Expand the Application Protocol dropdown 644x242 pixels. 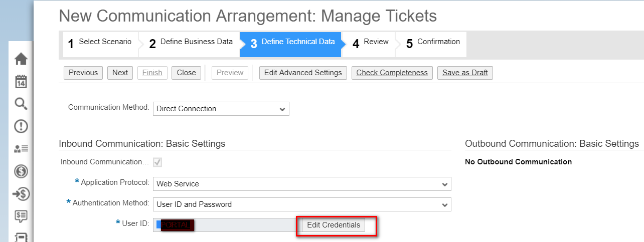[x=301, y=184]
